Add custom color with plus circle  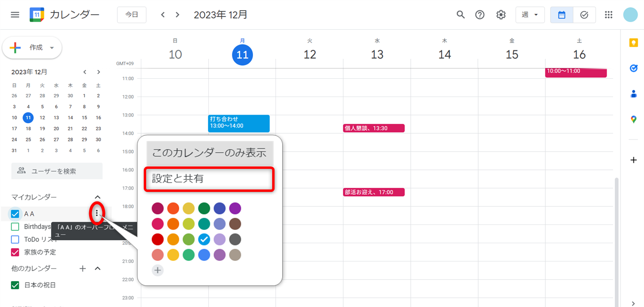(158, 270)
